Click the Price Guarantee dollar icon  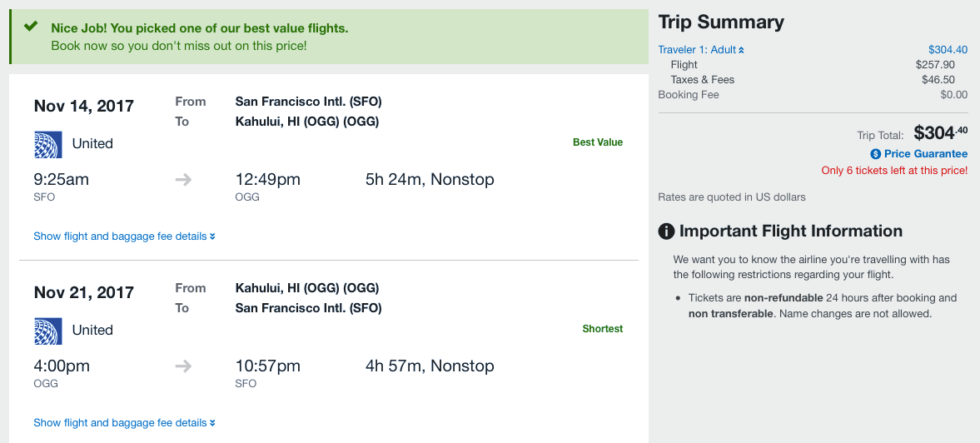tap(875, 154)
